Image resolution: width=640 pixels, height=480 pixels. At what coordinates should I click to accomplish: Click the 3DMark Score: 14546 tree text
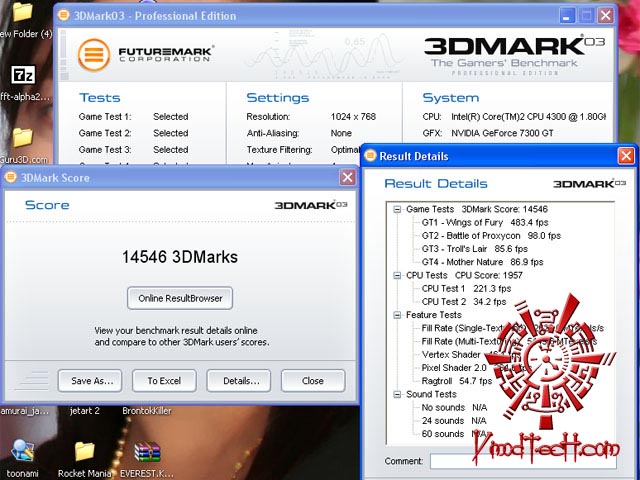click(504, 209)
